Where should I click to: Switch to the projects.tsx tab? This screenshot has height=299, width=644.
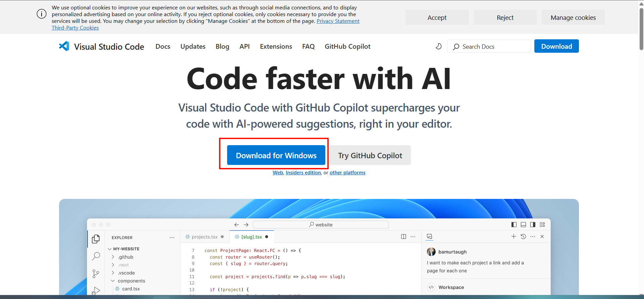point(204,237)
